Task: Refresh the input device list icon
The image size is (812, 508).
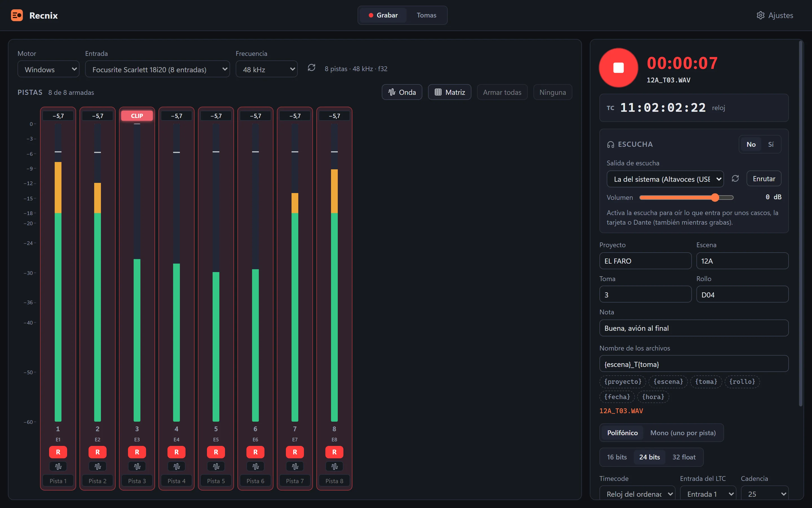Action: tap(311, 68)
